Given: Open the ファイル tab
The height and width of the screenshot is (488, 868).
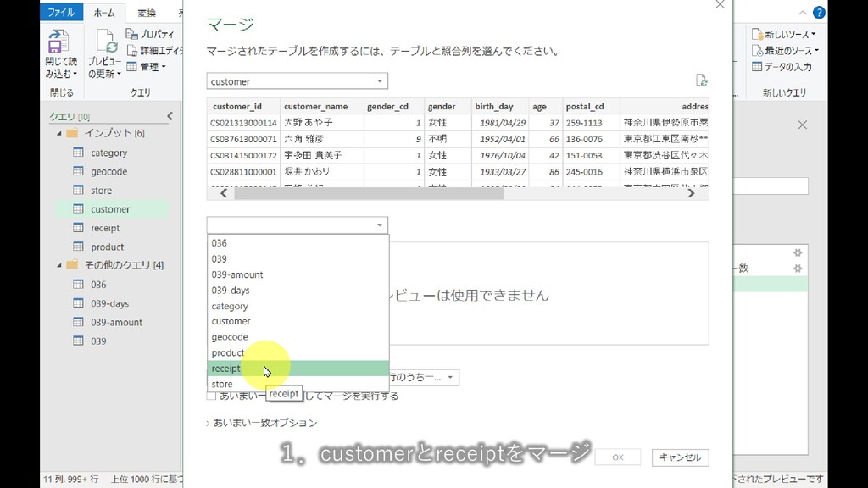Looking at the screenshot, I should coord(61,12).
